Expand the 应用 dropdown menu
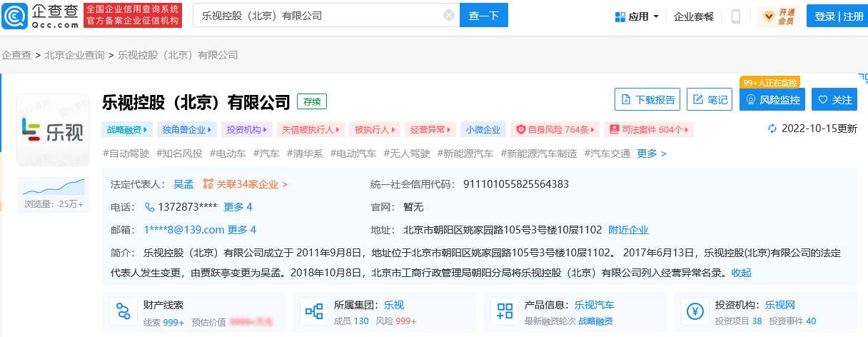 [637, 16]
